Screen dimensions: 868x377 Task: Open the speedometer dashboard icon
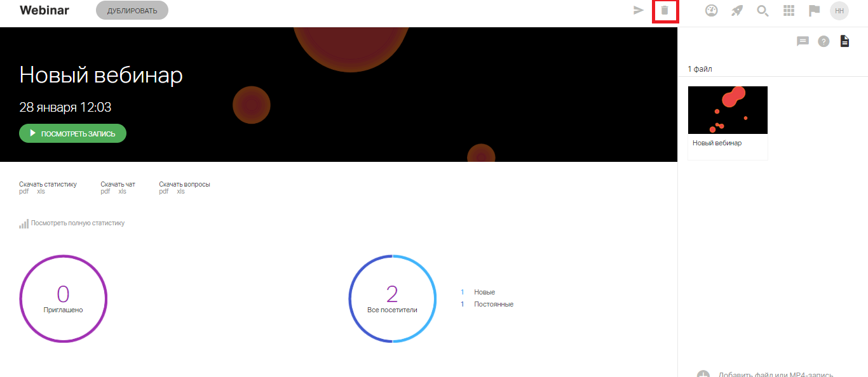coord(712,10)
